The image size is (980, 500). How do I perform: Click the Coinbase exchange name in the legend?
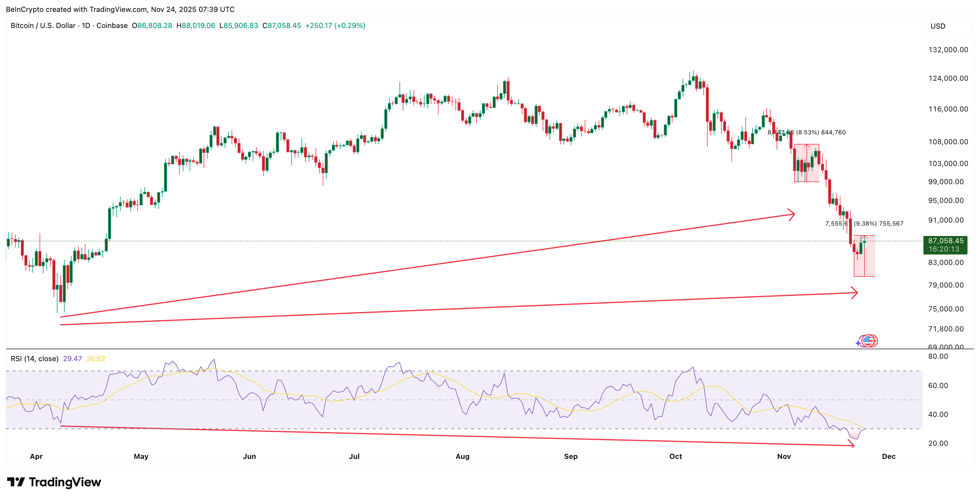[x=112, y=26]
